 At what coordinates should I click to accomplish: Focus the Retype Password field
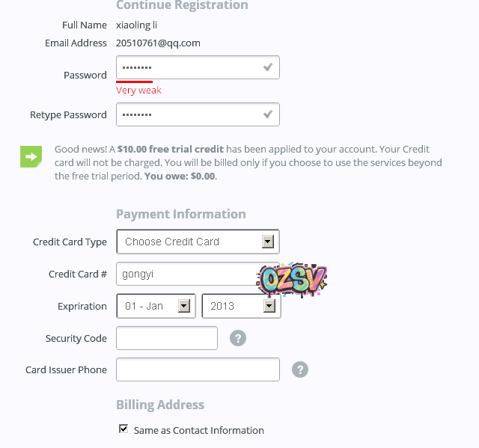pos(187,114)
